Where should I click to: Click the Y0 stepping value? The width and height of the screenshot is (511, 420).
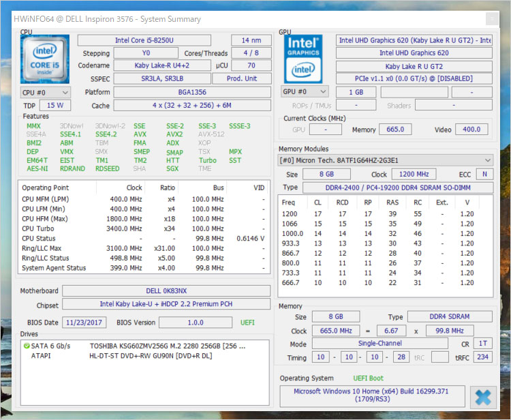click(146, 52)
